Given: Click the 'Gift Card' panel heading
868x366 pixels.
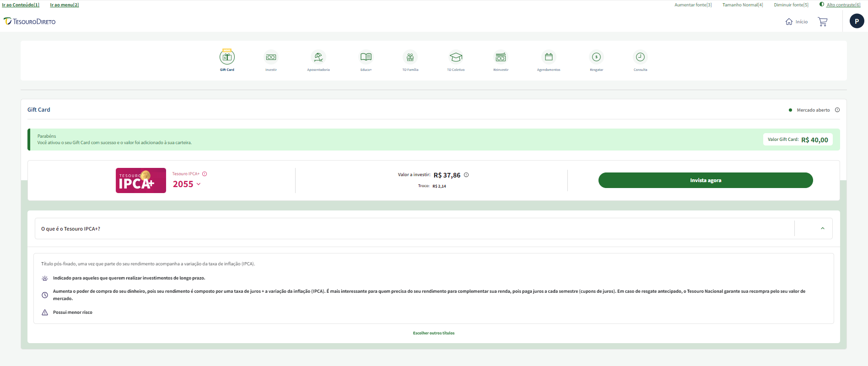Looking at the screenshot, I should pyautogui.click(x=39, y=110).
